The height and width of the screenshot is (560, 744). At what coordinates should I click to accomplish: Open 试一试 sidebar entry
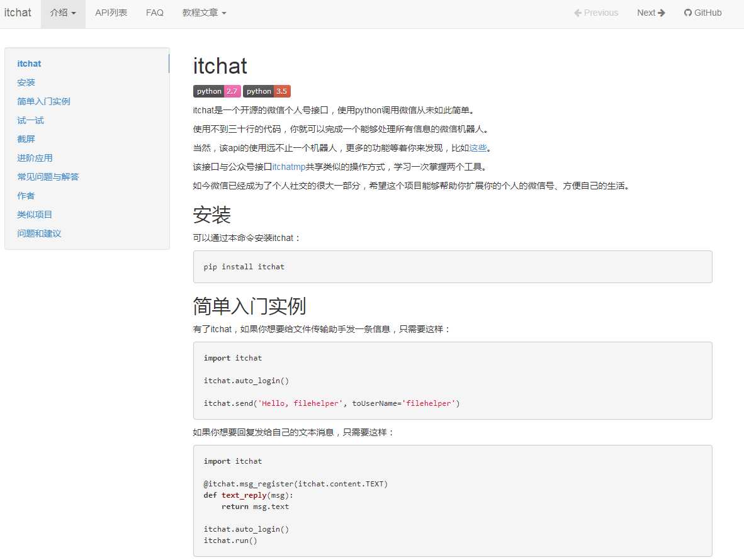tap(30, 120)
